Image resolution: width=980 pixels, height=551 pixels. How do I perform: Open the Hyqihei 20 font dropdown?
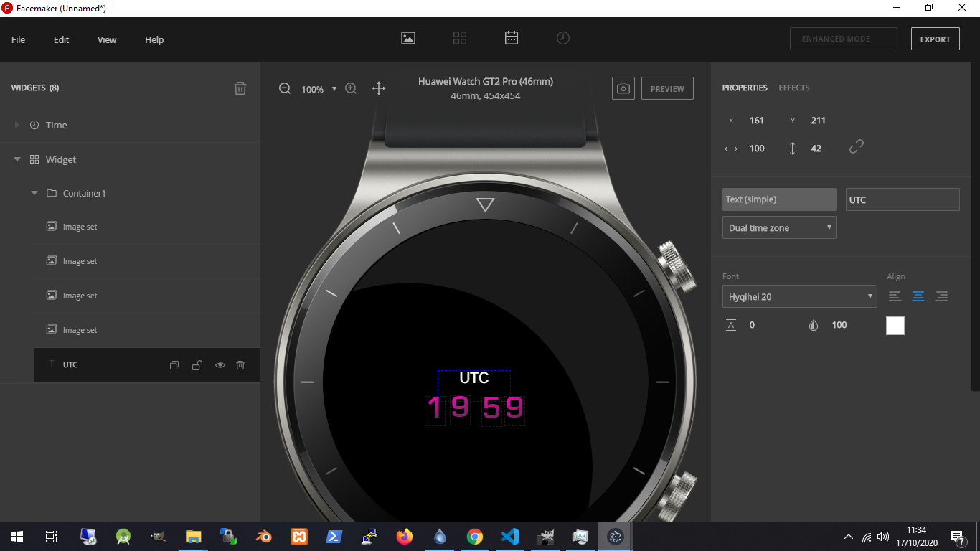coord(799,296)
